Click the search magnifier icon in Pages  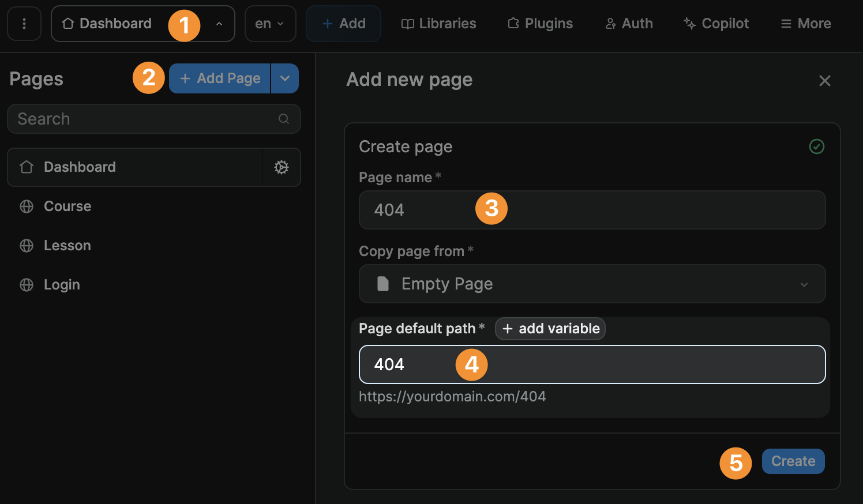point(283,119)
